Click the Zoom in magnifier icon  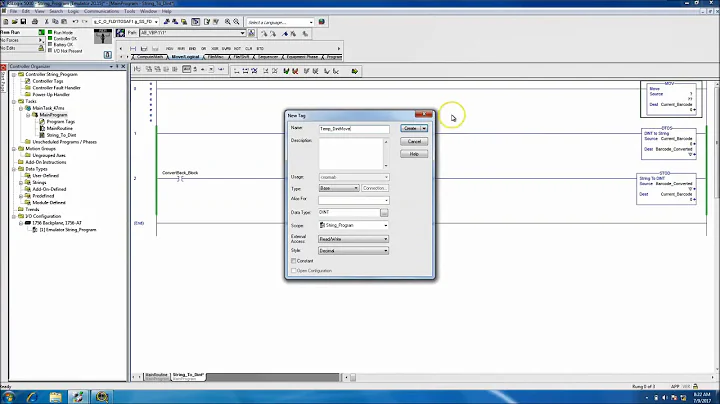pyautogui.click(x=228, y=22)
